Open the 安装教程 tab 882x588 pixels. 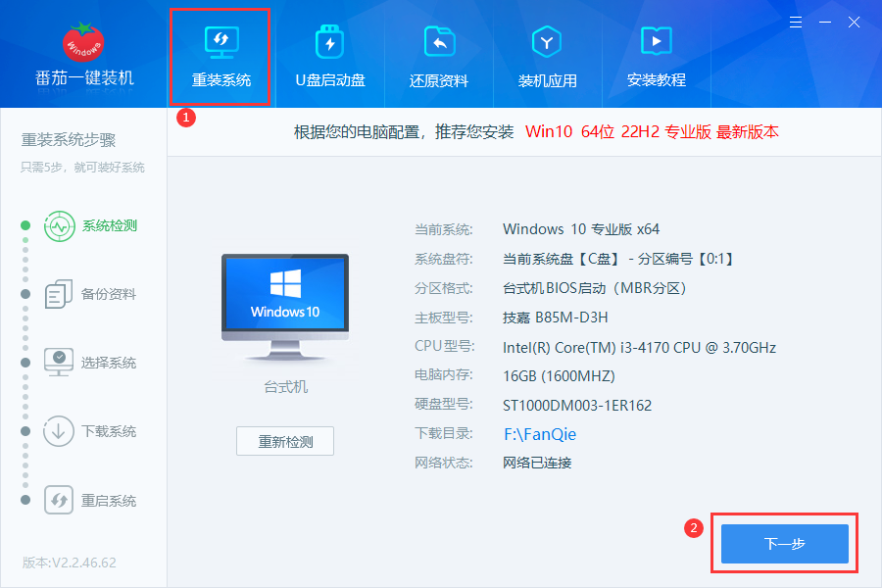[657, 57]
